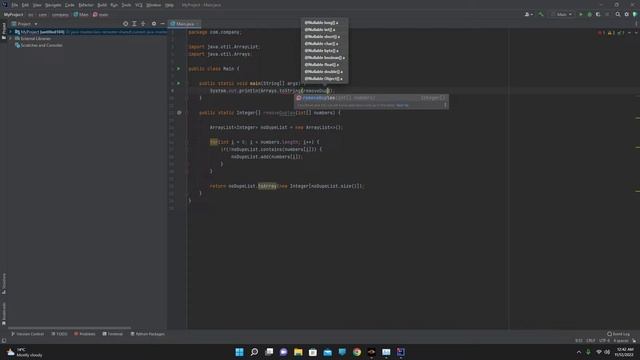Click the user account icon in toolbar
This screenshot has height=360, width=640.
click(528, 14)
